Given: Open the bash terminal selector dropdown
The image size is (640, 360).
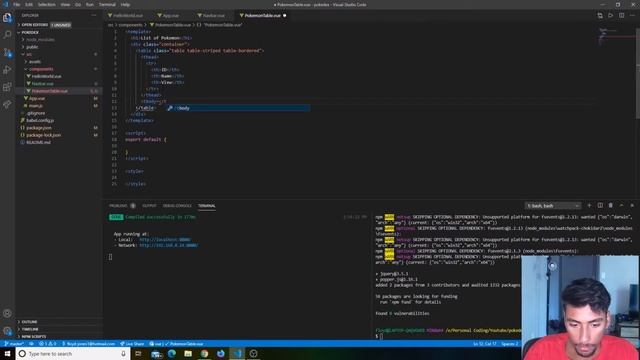Looking at the screenshot, I should pos(553,206).
